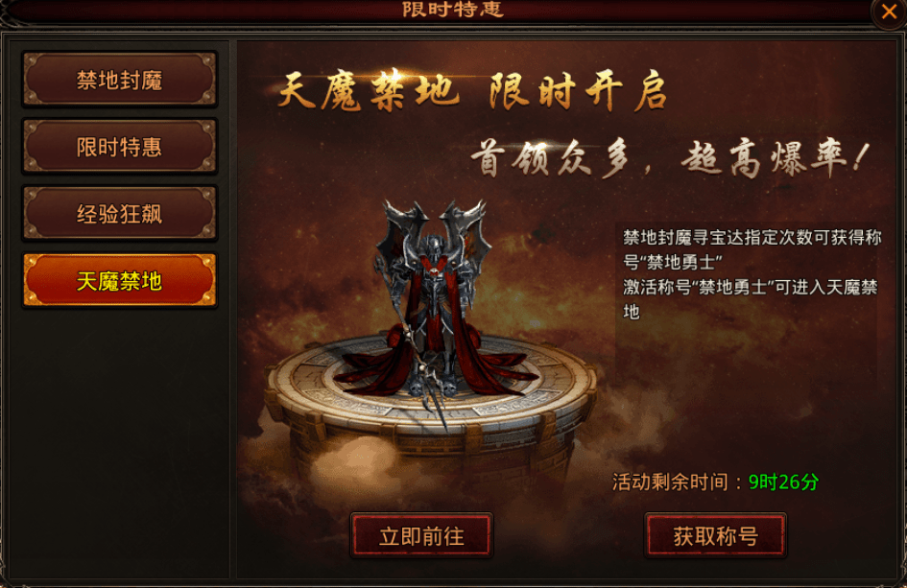
Task: Click the 限时特惠 window title bar
Action: [x=453, y=10]
